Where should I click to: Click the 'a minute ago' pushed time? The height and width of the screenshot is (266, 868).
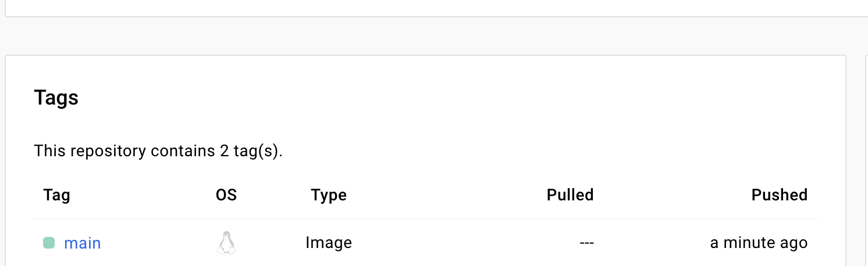tap(759, 243)
